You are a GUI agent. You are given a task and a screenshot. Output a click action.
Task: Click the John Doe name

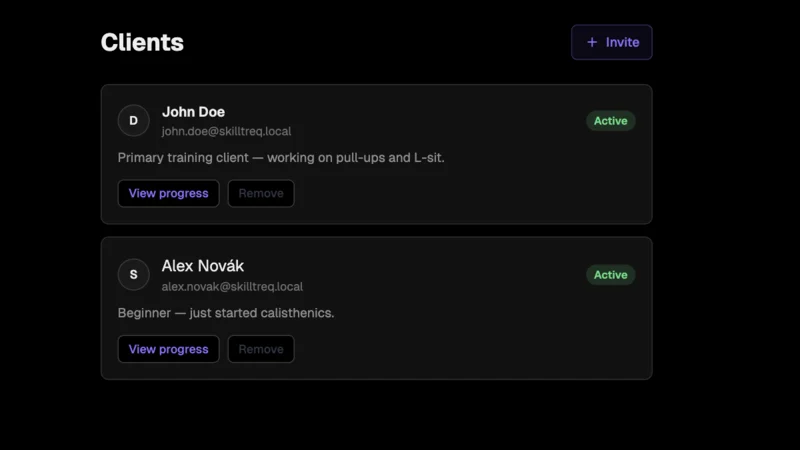click(193, 112)
